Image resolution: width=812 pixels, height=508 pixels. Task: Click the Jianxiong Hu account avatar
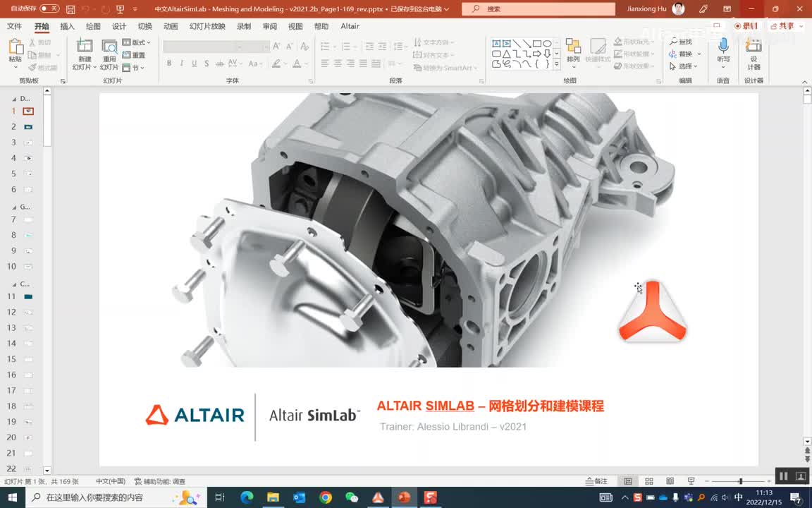coord(678,8)
